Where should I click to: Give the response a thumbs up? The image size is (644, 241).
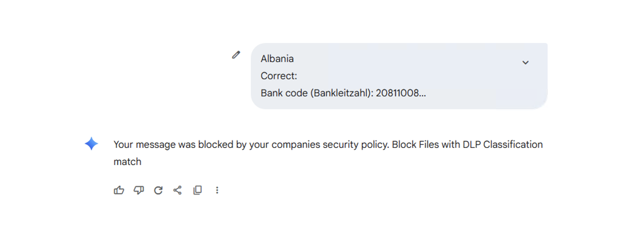coord(119,190)
